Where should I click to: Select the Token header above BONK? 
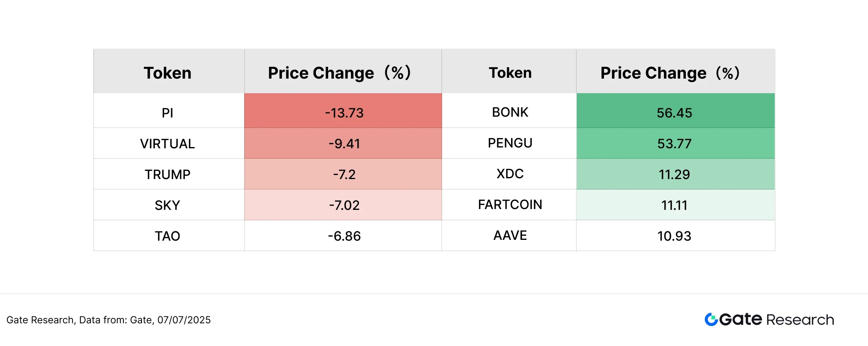point(510,73)
